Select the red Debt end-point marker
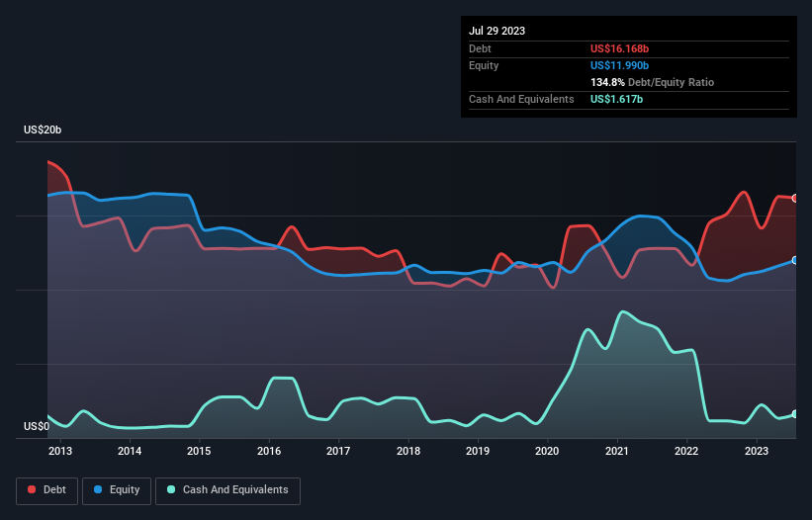The image size is (812, 520). [795, 198]
